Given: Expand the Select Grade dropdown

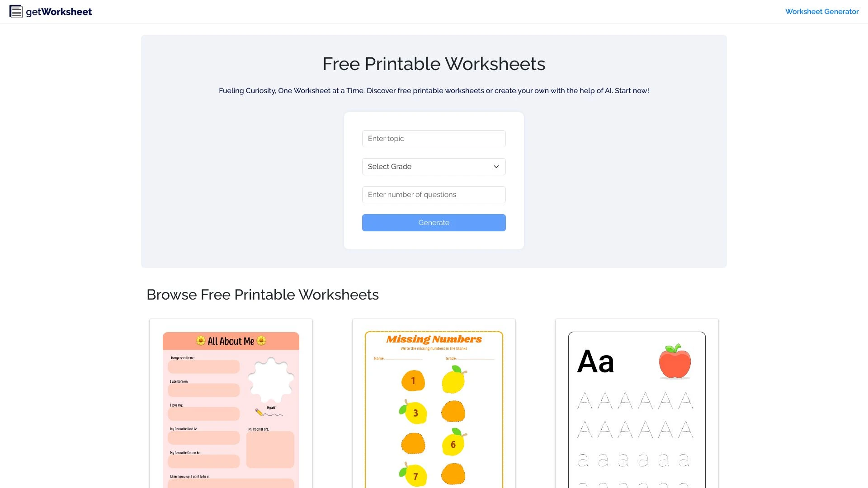Looking at the screenshot, I should pyautogui.click(x=434, y=166).
